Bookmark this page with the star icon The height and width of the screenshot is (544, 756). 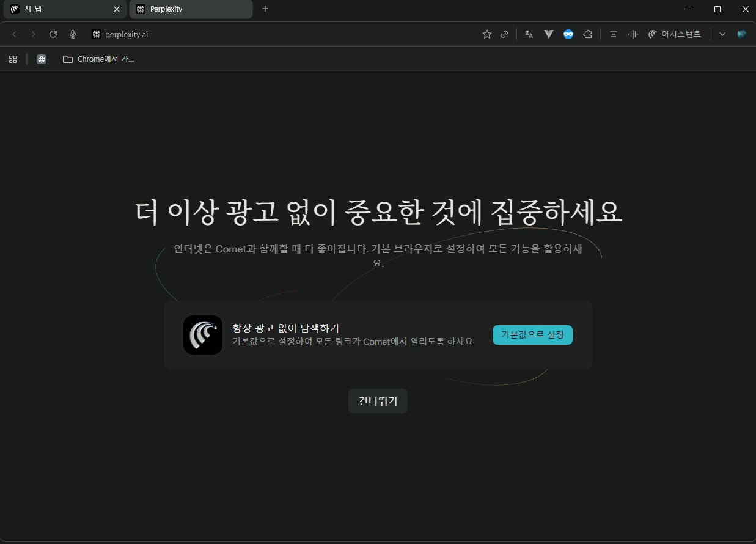click(486, 34)
